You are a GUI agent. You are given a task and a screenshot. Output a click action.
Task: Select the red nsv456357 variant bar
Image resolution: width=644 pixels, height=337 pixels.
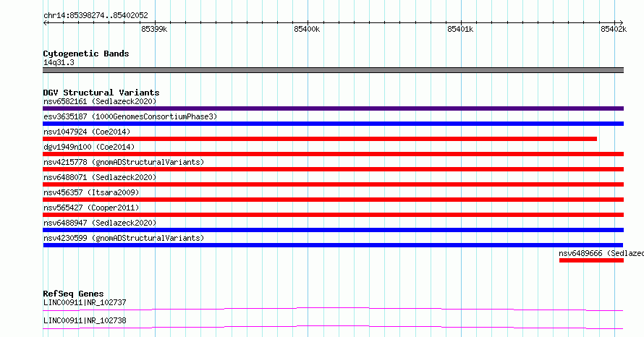333,200
